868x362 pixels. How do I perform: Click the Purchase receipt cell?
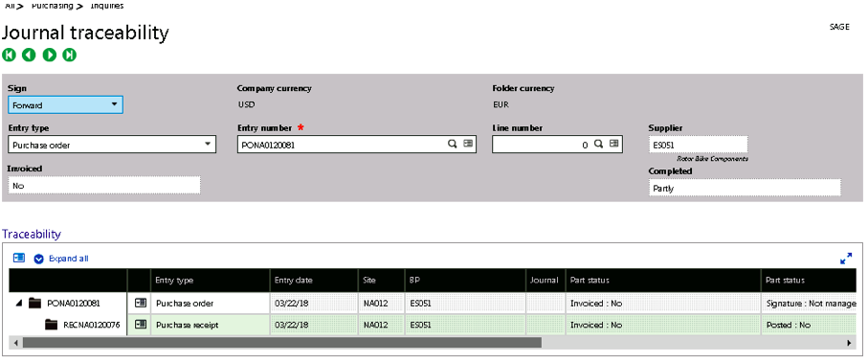pyautogui.click(x=211, y=325)
